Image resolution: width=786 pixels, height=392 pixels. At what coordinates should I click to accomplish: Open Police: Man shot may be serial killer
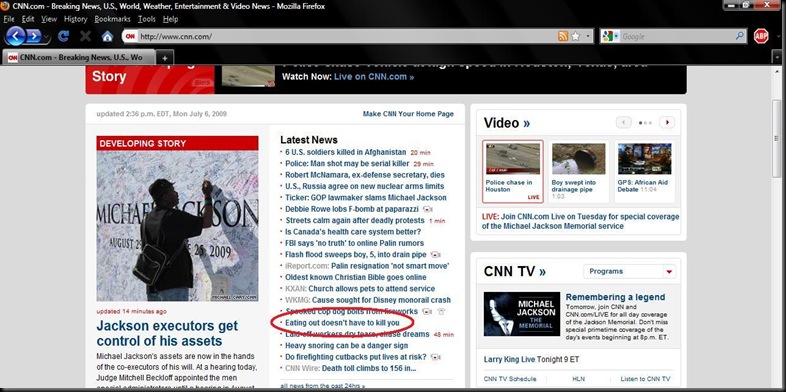(347, 163)
